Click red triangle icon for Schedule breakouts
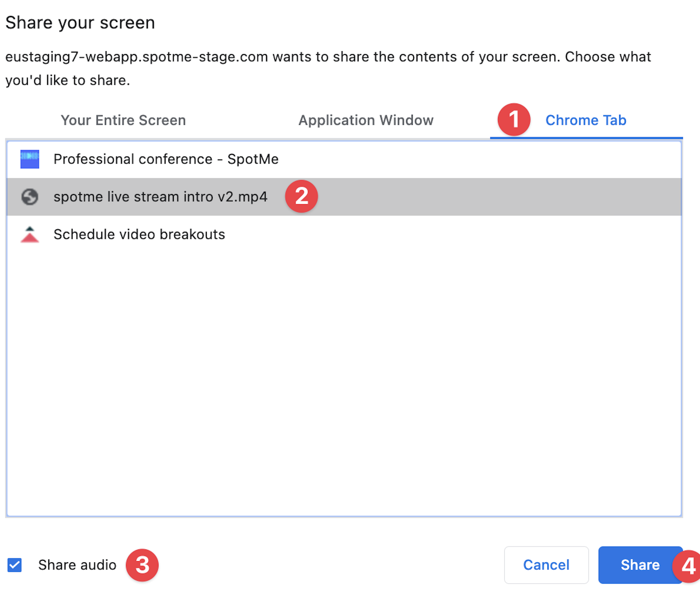Screen dimensions: 700x589 (30, 235)
